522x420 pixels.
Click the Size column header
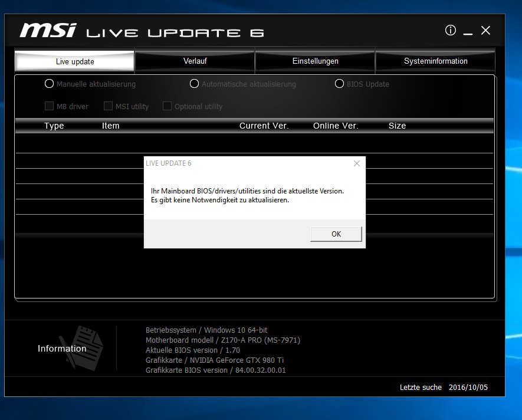397,126
